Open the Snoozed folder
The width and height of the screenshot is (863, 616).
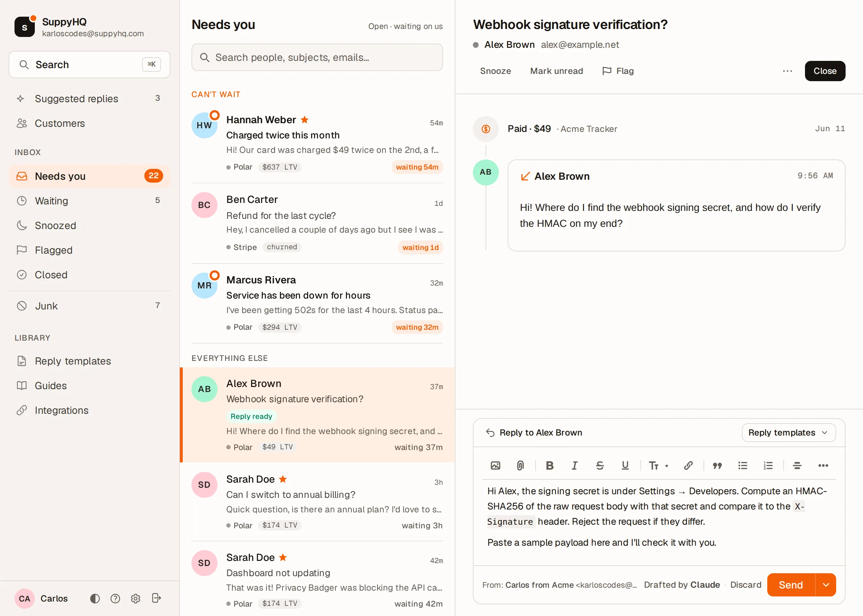90,225
